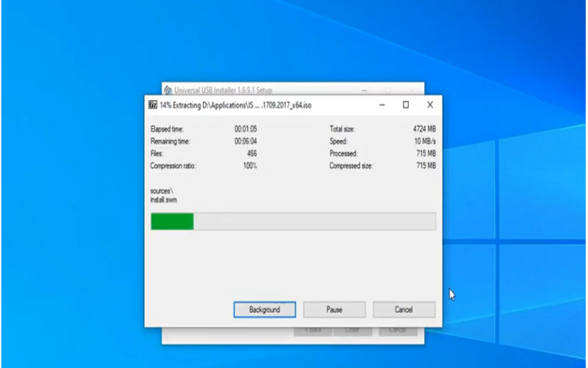This screenshot has height=368, width=588.
Task: Click the Remaining time label
Action: pyautogui.click(x=171, y=141)
